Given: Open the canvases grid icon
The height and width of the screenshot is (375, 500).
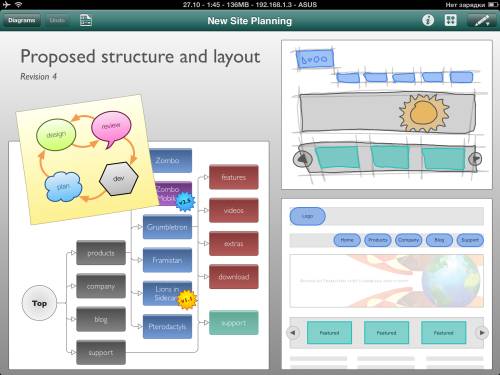Looking at the screenshot, I should 450,20.
